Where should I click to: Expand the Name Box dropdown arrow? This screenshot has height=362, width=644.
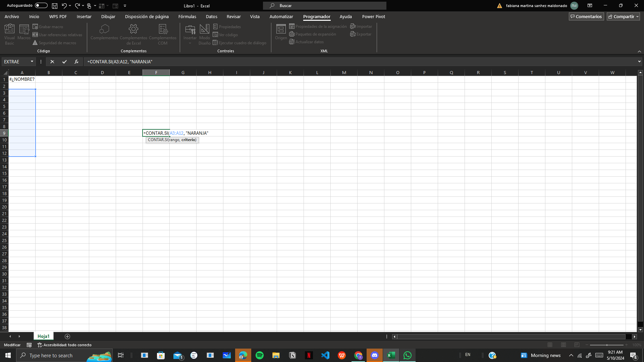(32, 62)
